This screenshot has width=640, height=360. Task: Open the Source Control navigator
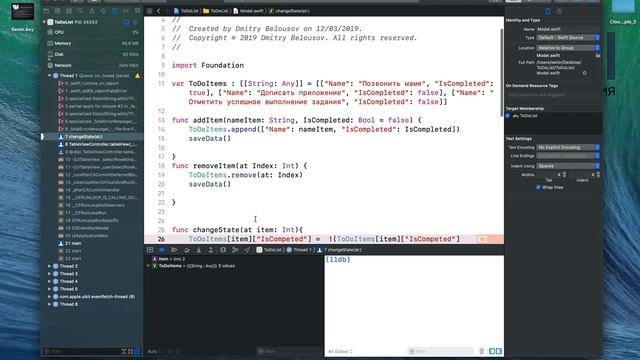pyautogui.click(x=58, y=11)
